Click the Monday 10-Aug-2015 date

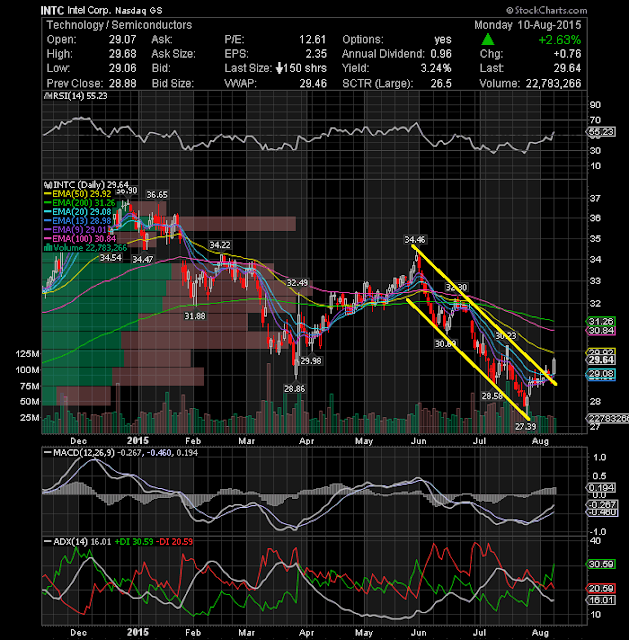(x=527, y=25)
